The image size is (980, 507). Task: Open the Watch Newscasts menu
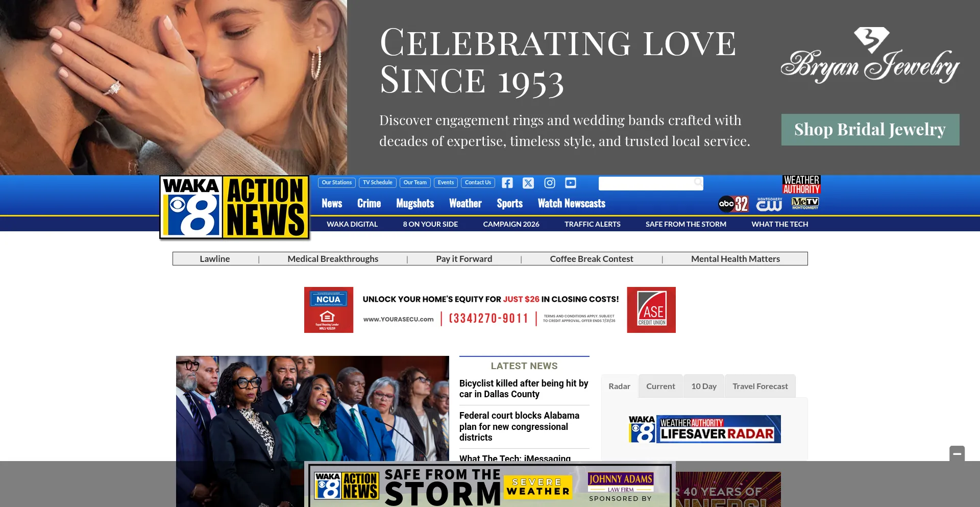[x=572, y=204]
